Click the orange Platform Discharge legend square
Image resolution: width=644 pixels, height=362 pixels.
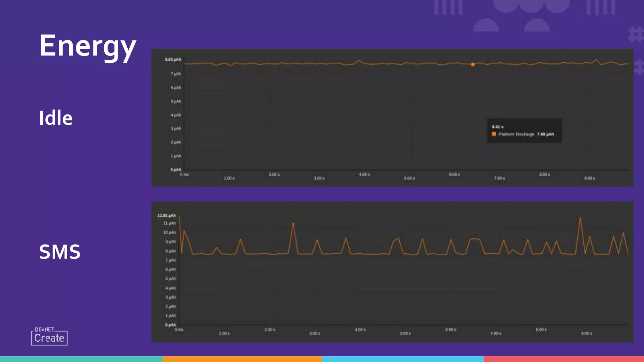click(x=494, y=134)
